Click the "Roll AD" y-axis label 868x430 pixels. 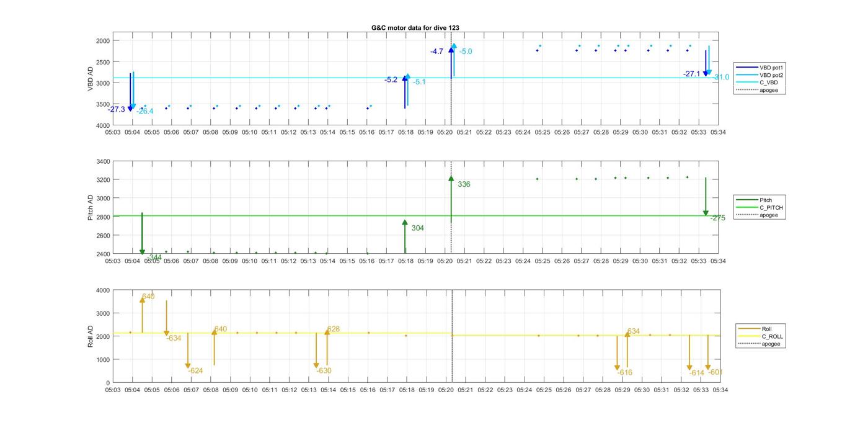point(91,336)
